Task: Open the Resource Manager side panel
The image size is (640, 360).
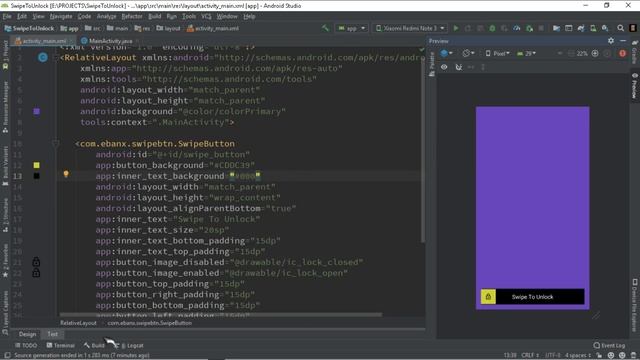Action: click(x=5, y=107)
